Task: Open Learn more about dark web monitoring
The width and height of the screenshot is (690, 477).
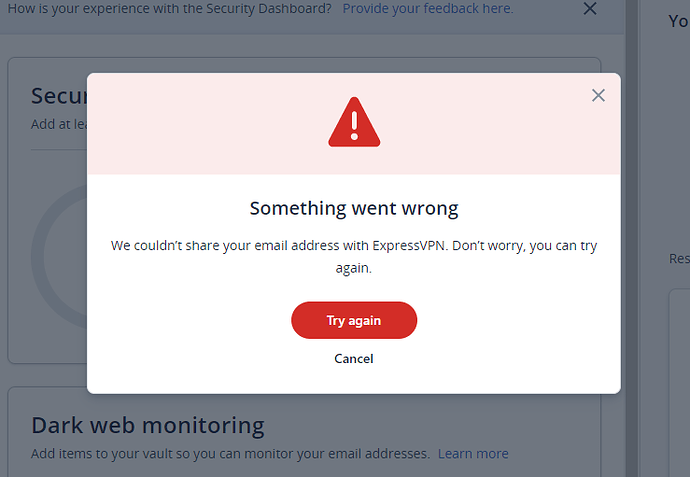Action: point(473,454)
